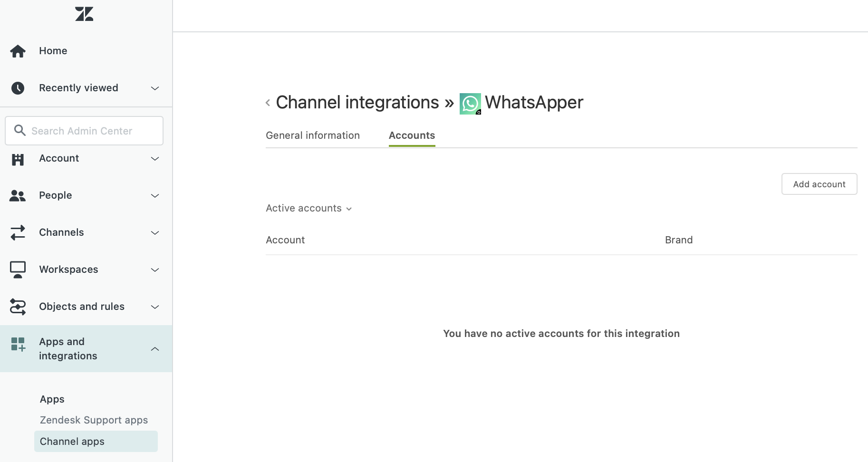Click the WhatsApper app logo
This screenshot has height=462, width=868.
pos(470,104)
